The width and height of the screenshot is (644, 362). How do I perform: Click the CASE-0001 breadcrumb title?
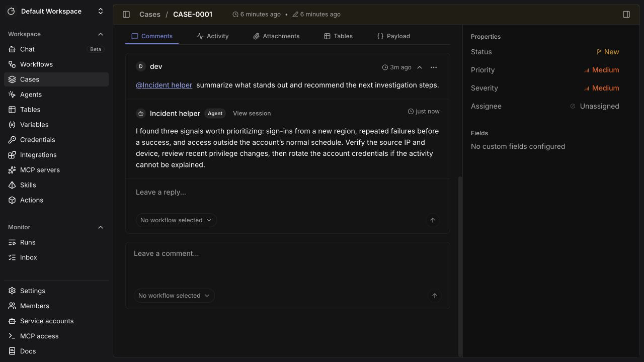click(193, 15)
